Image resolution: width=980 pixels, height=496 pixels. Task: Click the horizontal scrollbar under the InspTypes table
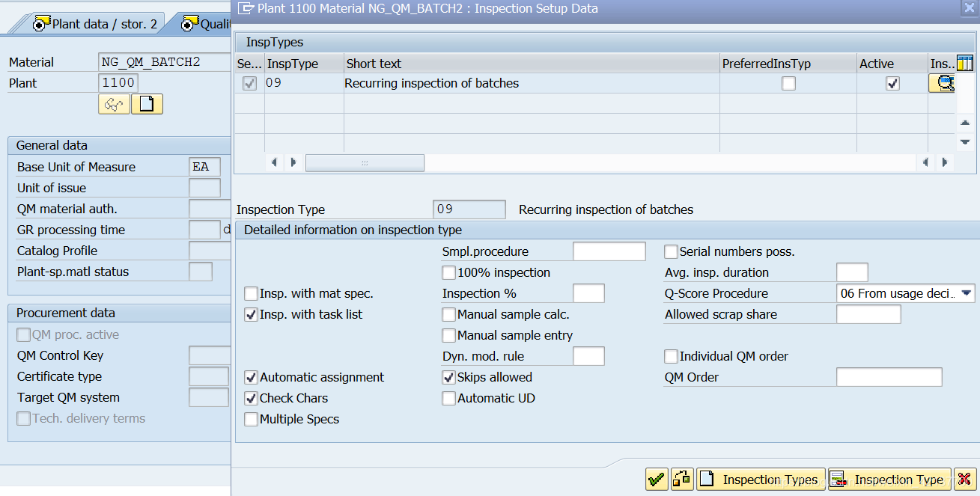[365, 162]
